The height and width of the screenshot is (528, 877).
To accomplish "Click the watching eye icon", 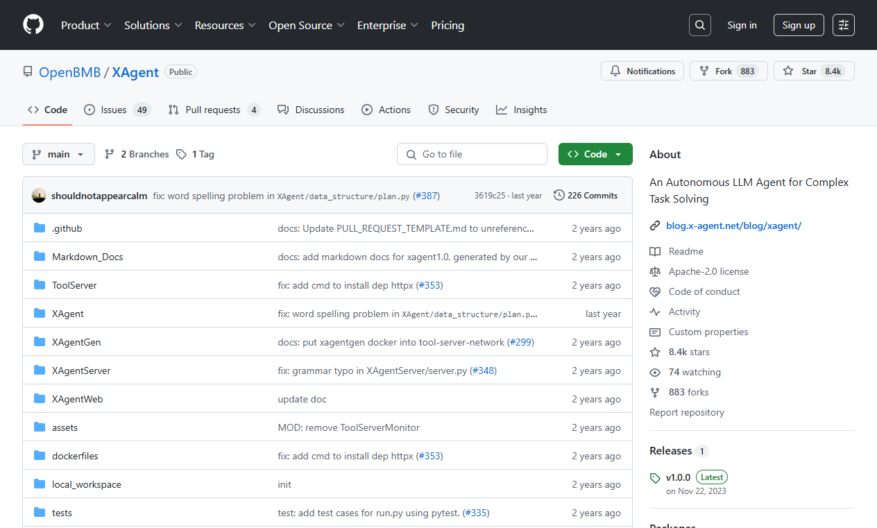I will click(x=655, y=372).
